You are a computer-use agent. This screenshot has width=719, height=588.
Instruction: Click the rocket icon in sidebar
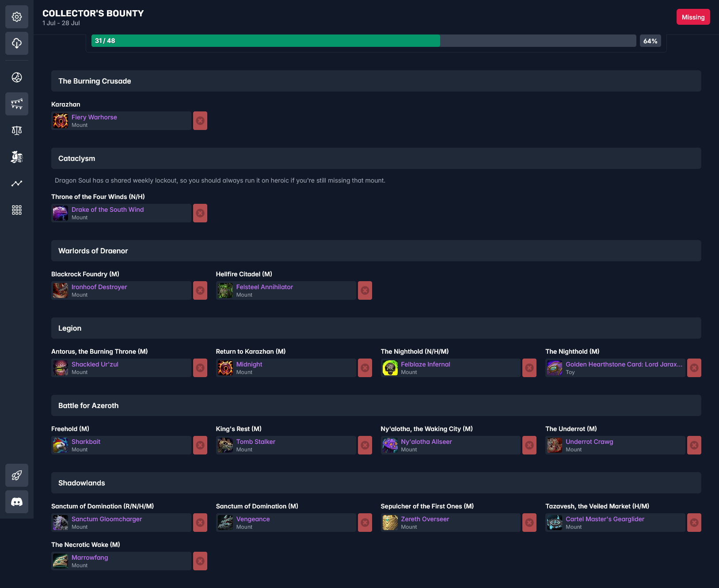(x=17, y=475)
